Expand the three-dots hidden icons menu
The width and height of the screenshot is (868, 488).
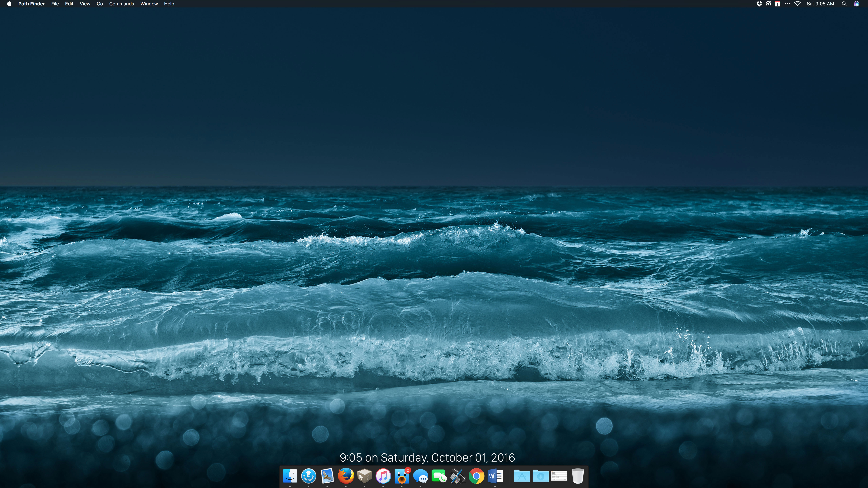click(787, 4)
